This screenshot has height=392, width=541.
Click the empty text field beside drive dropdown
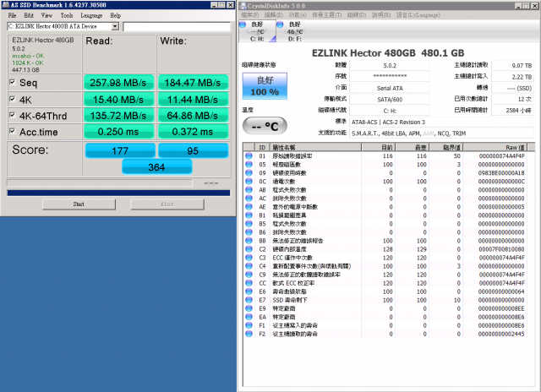[177, 26]
